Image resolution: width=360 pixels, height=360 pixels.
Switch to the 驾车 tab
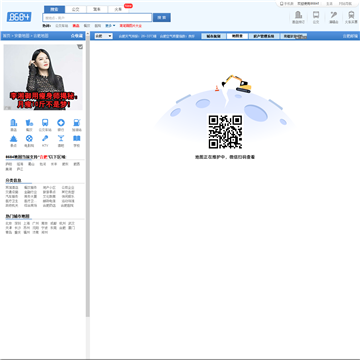pos(97,9)
